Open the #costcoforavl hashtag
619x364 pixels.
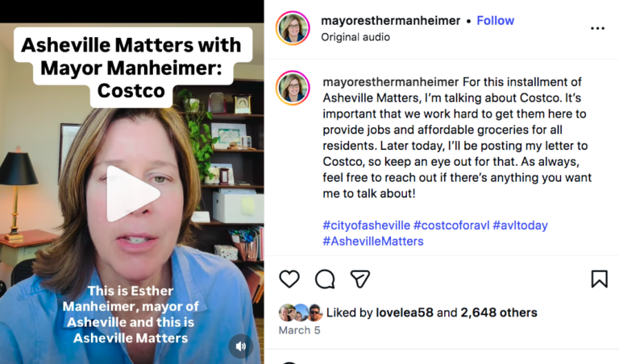coord(451,225)
